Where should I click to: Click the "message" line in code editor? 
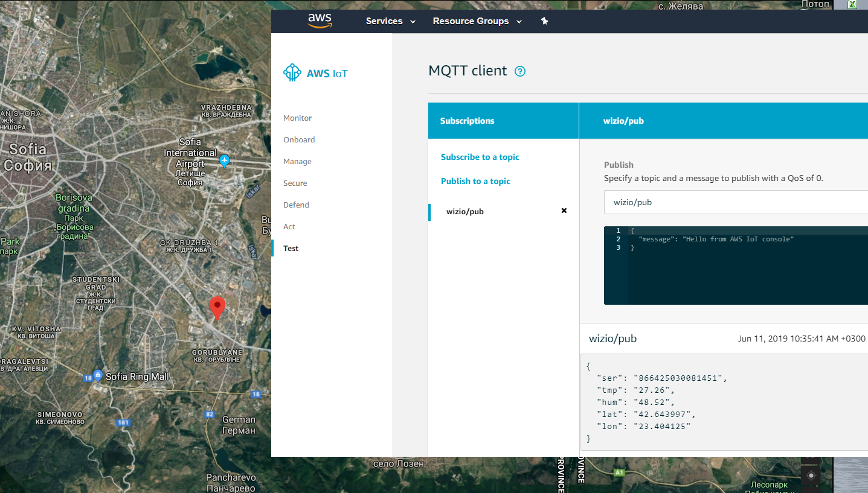click(x=716, y=239)
